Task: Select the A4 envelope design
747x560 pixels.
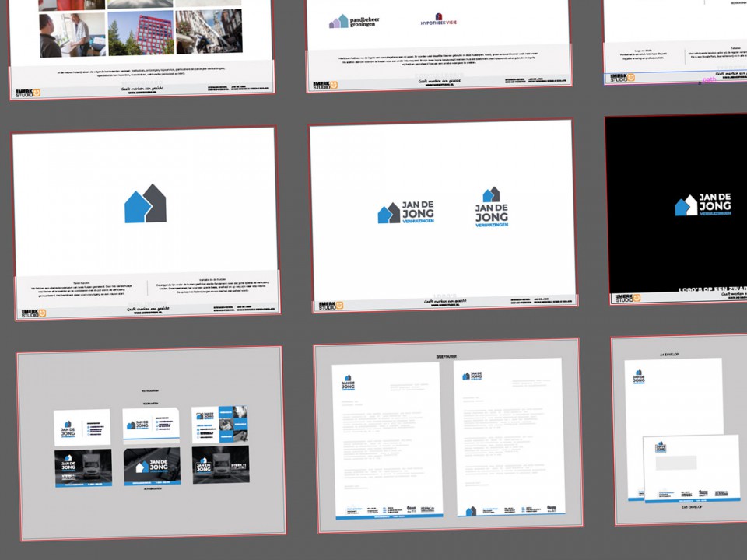Action: (x=674, y=397)
